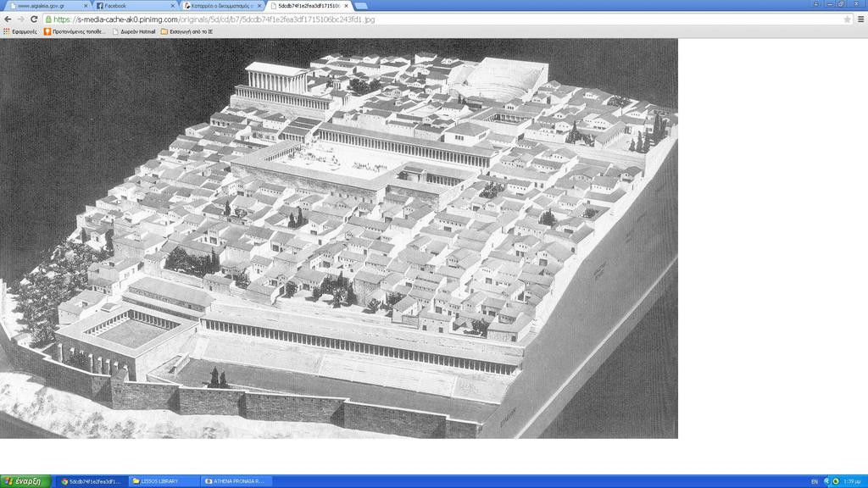This screenshot has height=488, width=868.
Task: Click the forward navigation arrow
Action: (20, 19)
